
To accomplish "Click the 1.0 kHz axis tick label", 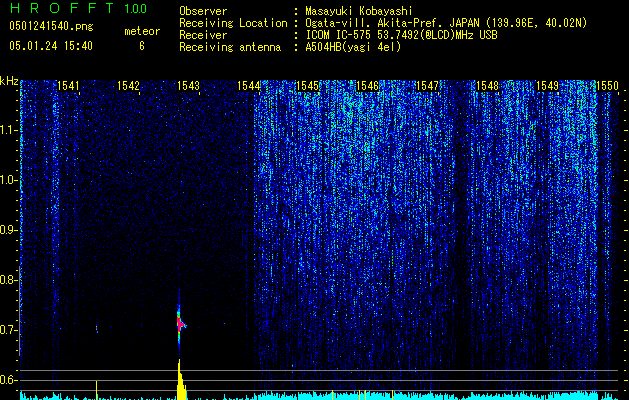I will point(8,180).
